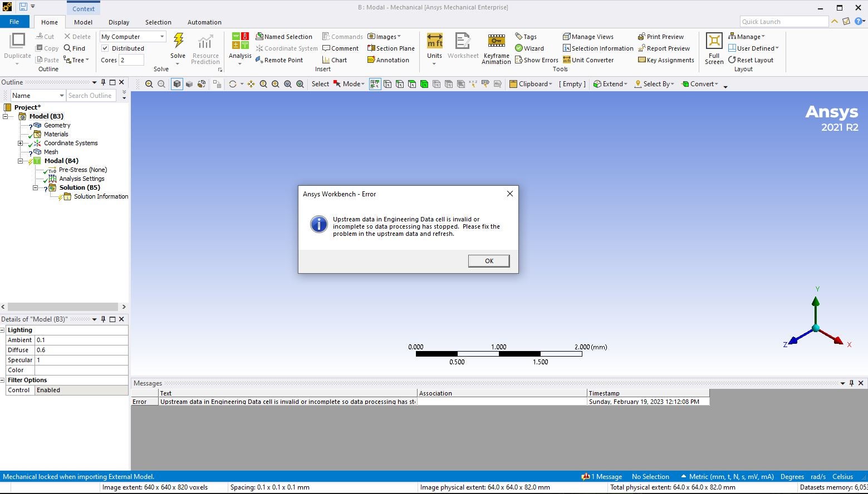Open the Clipboard dropdown
The width and height of the screenshot is (868, 494).
(x=531, y=84)
